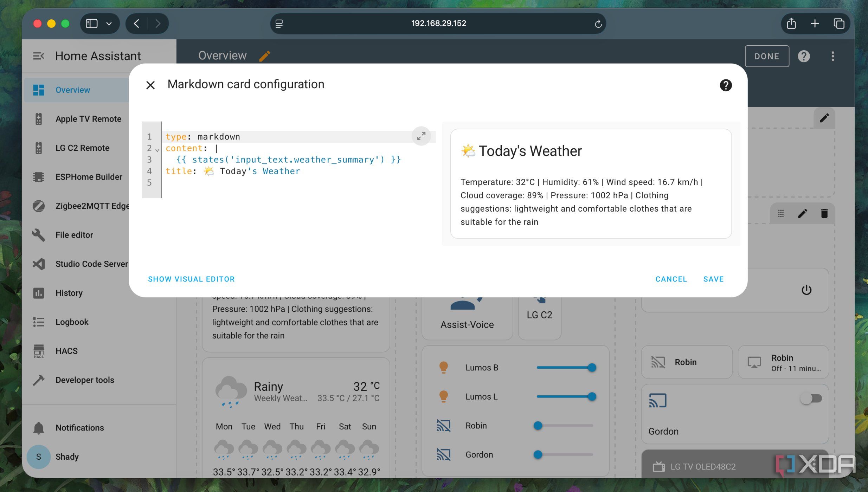Save the markdown card configuration
The image size is (868, 492).
(713, 279)
